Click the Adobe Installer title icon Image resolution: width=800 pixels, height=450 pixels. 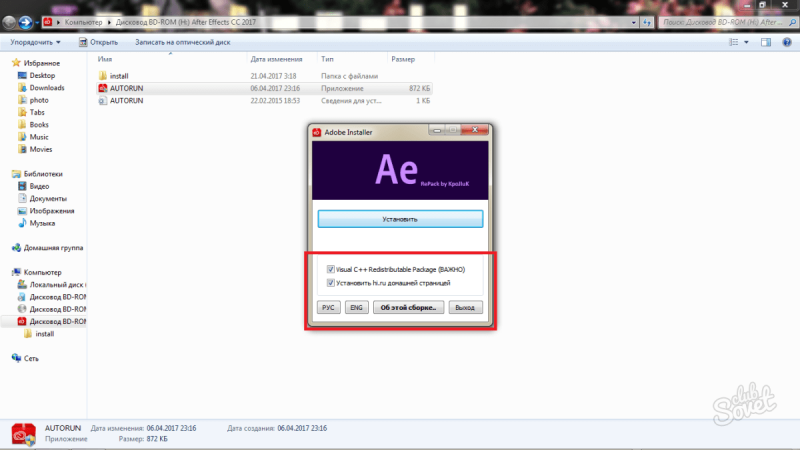pyautogui.click(x=317, y=132)
